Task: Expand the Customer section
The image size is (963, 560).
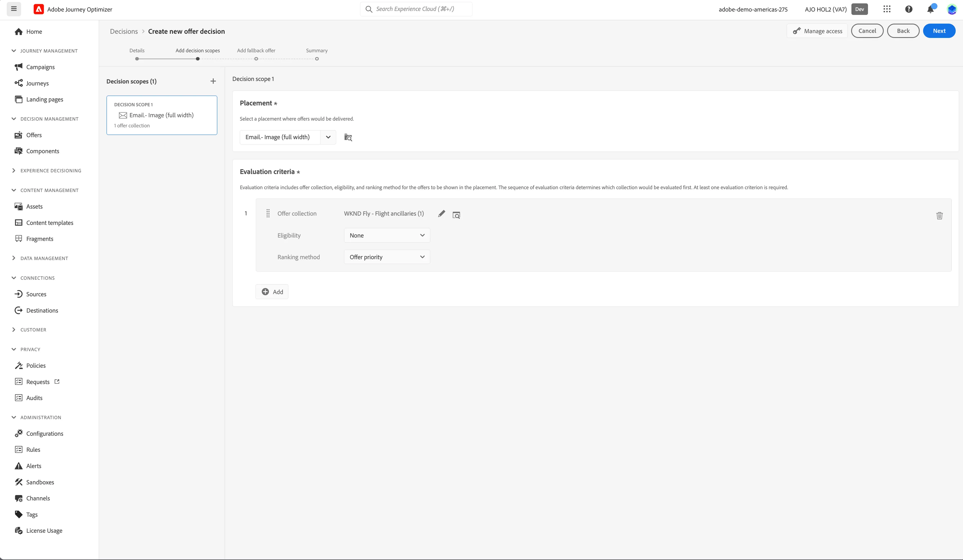Action: click(29, 329)
